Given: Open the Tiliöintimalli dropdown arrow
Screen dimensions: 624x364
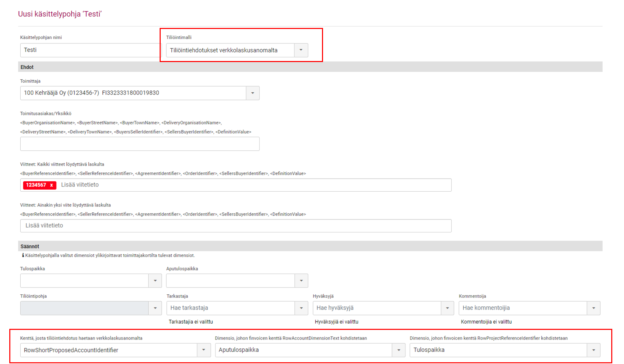Looking at the screenshot, I should pos(301,50).
